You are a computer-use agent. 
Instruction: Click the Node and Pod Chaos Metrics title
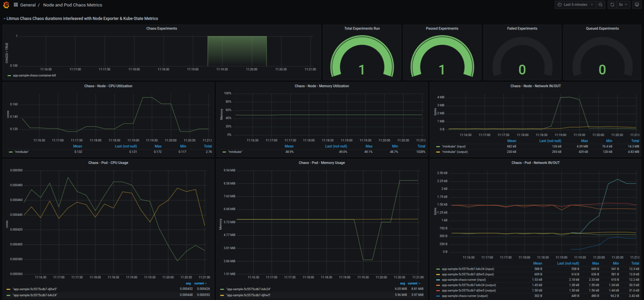[72, 5]
